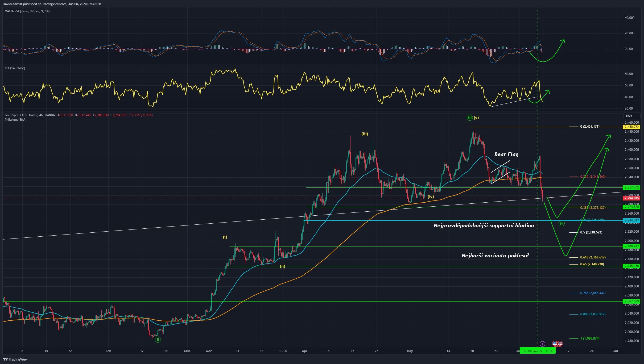Select the Bear Flag text annotation
Image resolution: width=644 pixels, height=364 pixels.
(506, 154)
